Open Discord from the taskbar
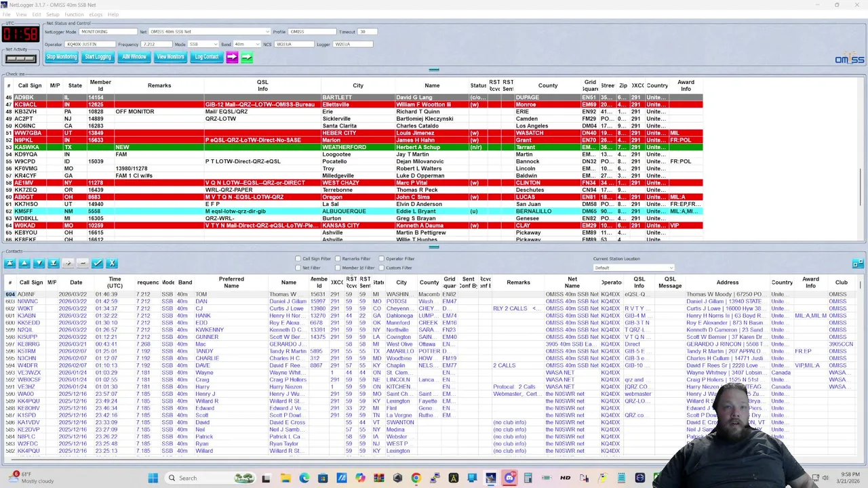 (x=509, y=478)
